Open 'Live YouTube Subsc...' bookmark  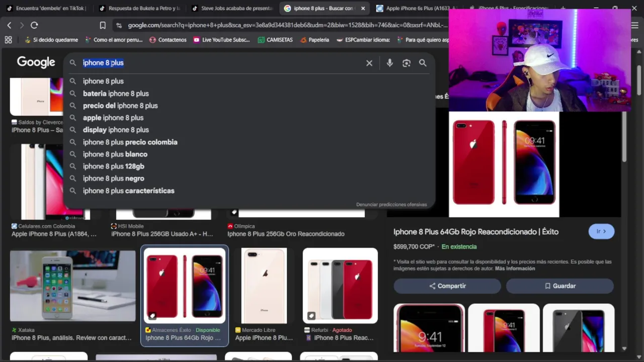pyautogui.click(x=221, y=40)
